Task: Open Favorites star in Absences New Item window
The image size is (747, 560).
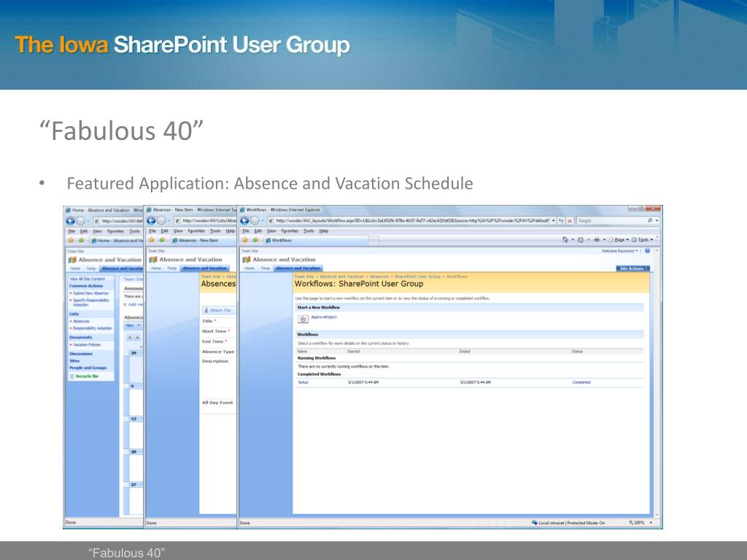Action: 152,240
